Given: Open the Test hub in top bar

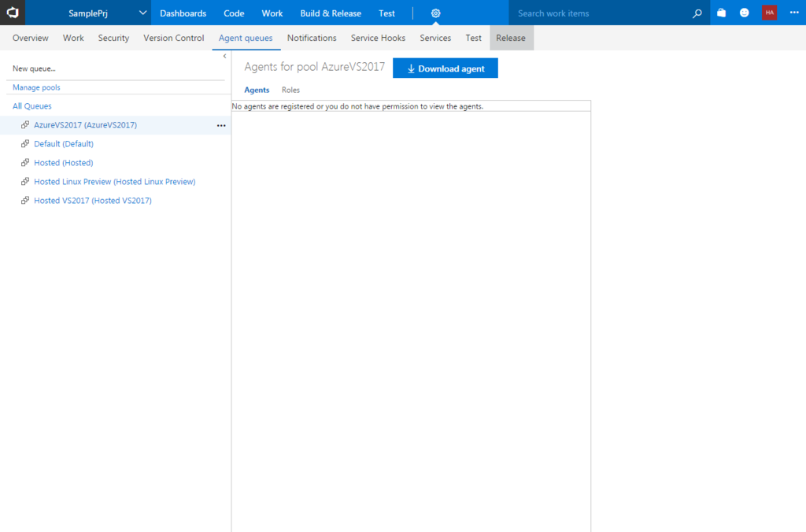Looking at the screenshot, I should (x=386, y=13).
